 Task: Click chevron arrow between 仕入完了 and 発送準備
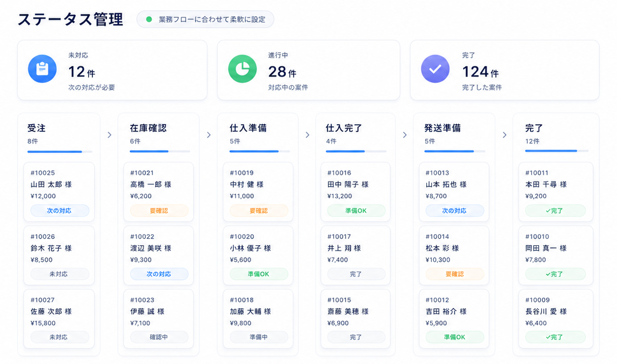tap(405, 135)
